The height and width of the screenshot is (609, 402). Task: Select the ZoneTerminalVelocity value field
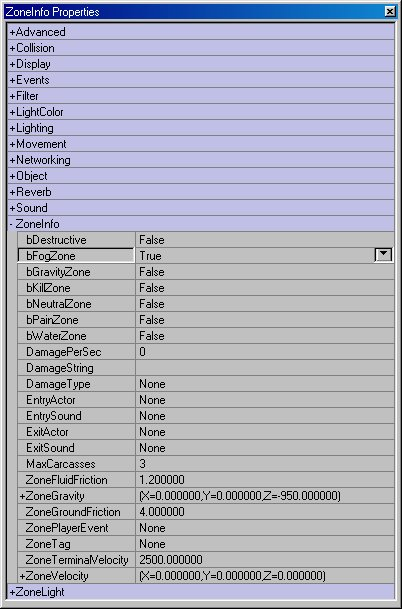265,560
